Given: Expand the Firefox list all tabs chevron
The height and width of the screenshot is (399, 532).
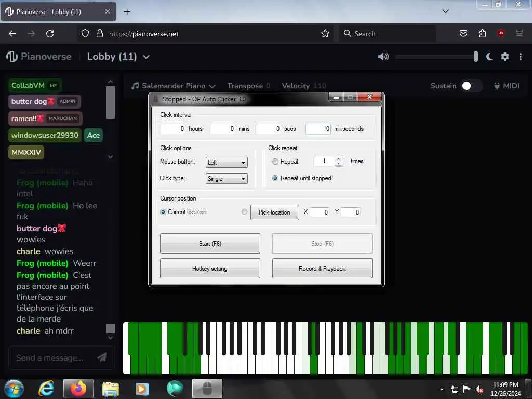Looking at the screenshot, I should click(445, 11).
